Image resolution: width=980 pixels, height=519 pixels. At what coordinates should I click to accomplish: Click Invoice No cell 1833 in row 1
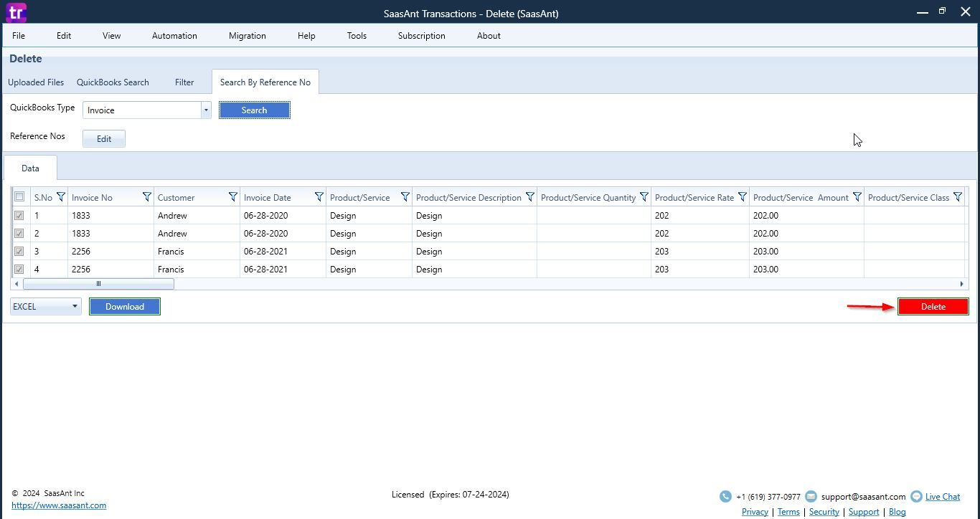click(111, 215)
